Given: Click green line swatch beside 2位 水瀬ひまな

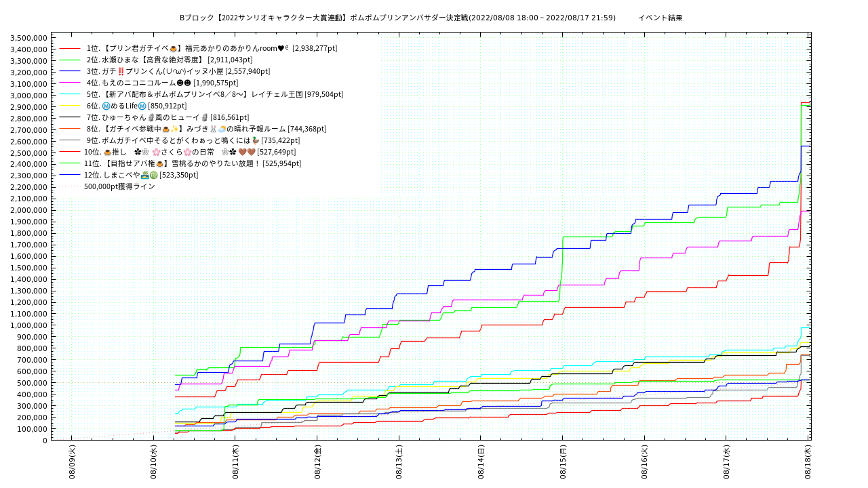Looking at the screenshot, I should coord(70,60).
